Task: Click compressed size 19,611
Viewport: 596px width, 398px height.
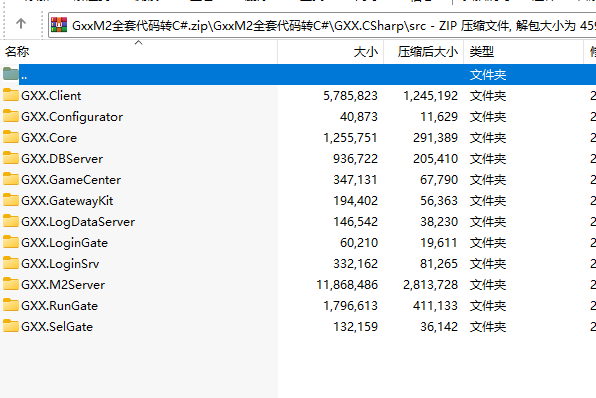Action: pos(439,243)
